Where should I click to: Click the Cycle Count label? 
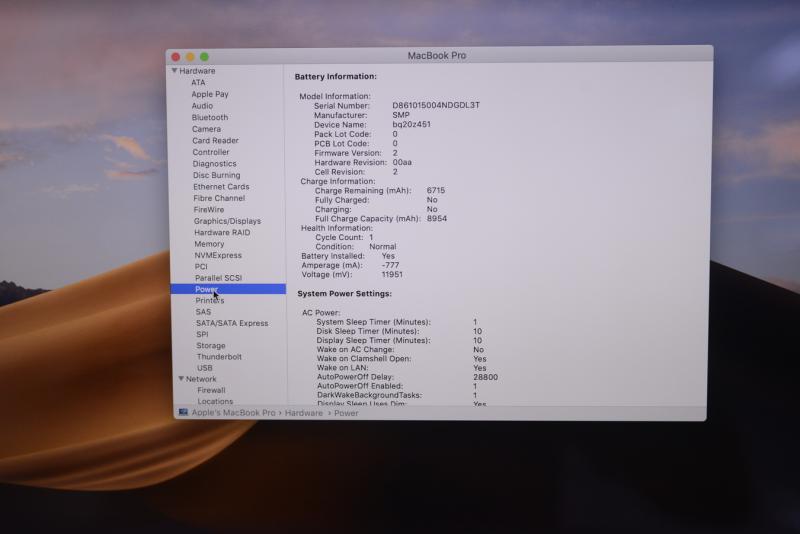point(339,237)
